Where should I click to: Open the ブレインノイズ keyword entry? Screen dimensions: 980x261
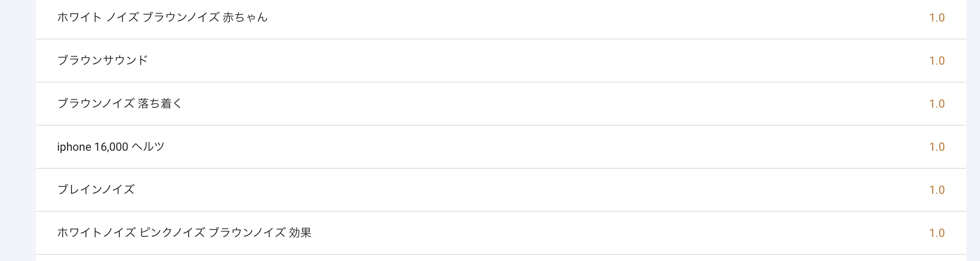(96, 190)
